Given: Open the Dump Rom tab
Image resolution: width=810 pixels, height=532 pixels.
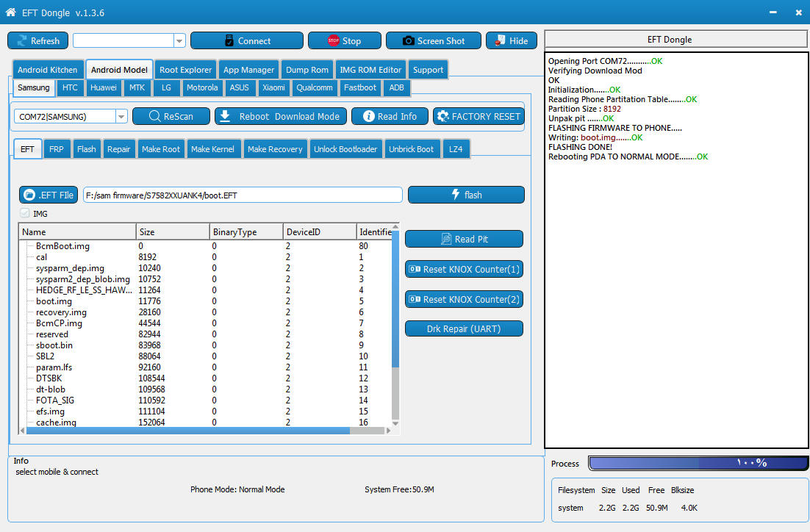Looking at the screenshot, I should 307,70.
